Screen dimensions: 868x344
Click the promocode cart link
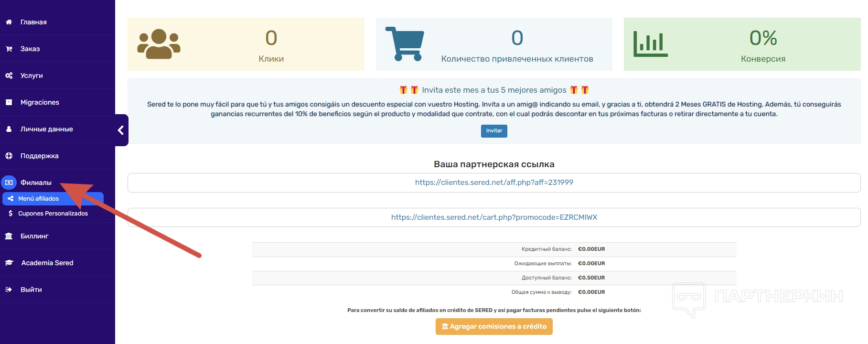click(494, 217)
